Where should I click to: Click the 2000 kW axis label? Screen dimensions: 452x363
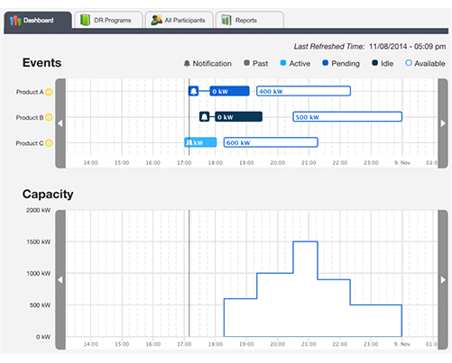pos(38,210)
